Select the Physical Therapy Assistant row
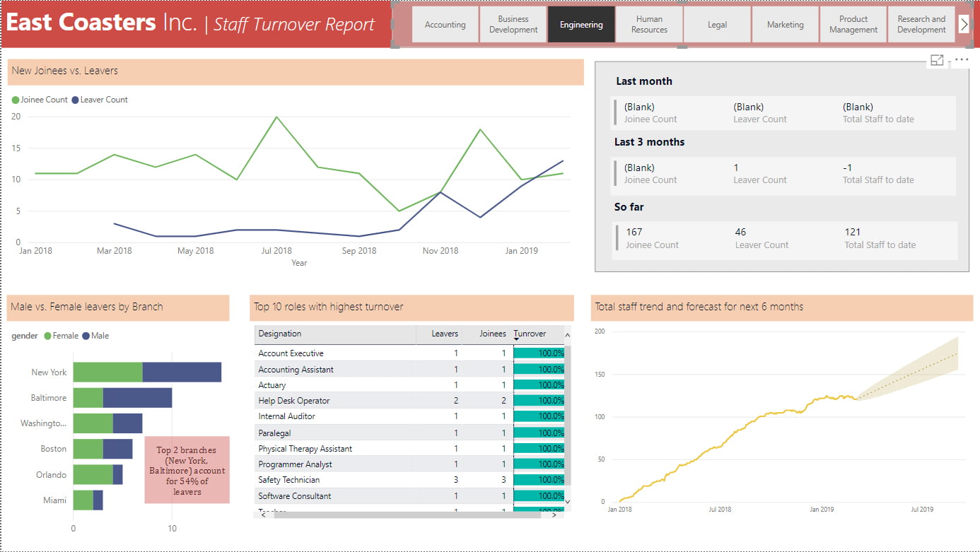The width and height of the screenshot is (980, 552). 409,448
